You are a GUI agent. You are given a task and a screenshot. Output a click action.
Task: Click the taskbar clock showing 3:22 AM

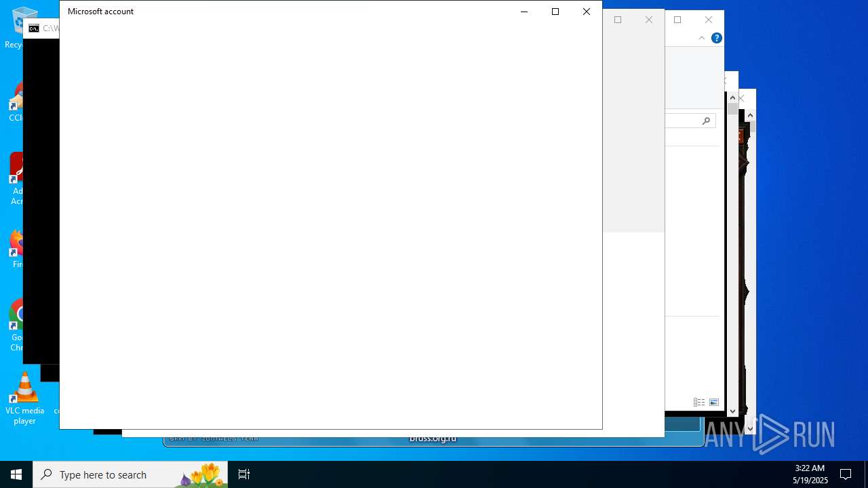pos(810,474)
